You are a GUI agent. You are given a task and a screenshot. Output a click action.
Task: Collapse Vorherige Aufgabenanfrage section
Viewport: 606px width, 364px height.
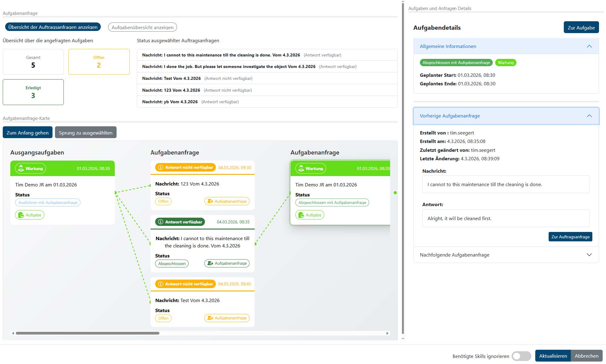[589, 116]
